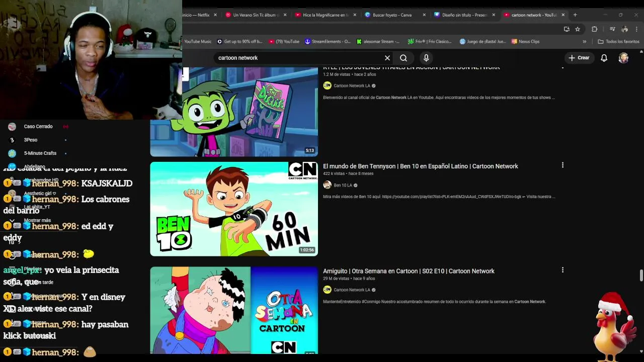Open more options for Ben Tennyson video

point(562,165)
